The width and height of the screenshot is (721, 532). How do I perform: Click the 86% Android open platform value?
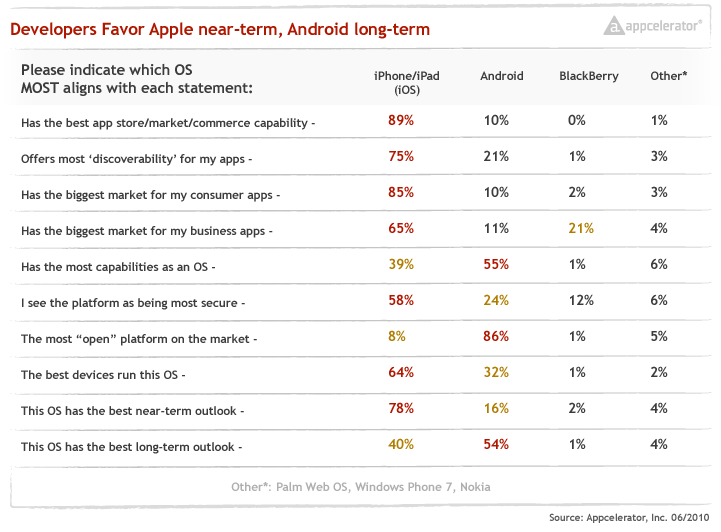496,337
